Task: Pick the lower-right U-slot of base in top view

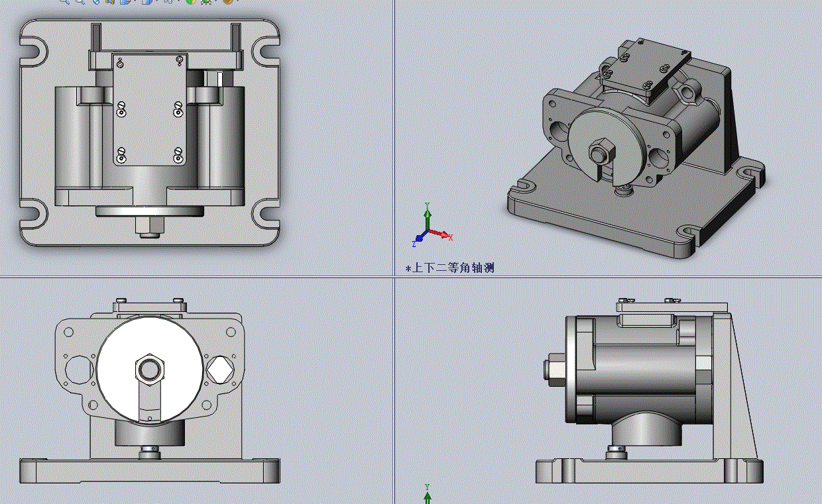Action: pos(264,214)
